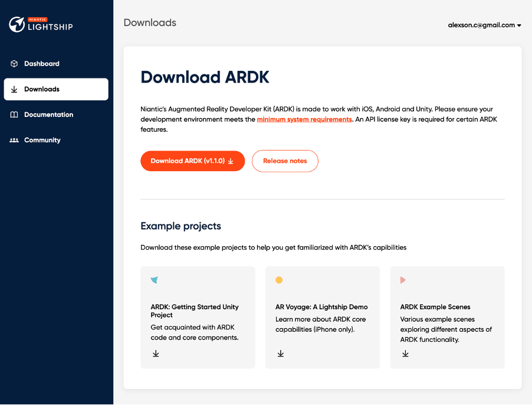Viewport: 532px width, 405px height.
Task: Click the Dashboard cube icon
Action: 14,64
